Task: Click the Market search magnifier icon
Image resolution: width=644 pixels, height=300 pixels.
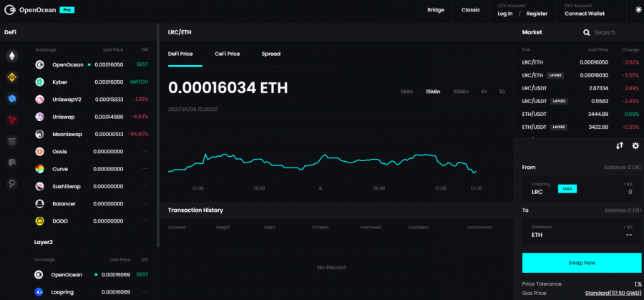Action: [x=587, y=32]
